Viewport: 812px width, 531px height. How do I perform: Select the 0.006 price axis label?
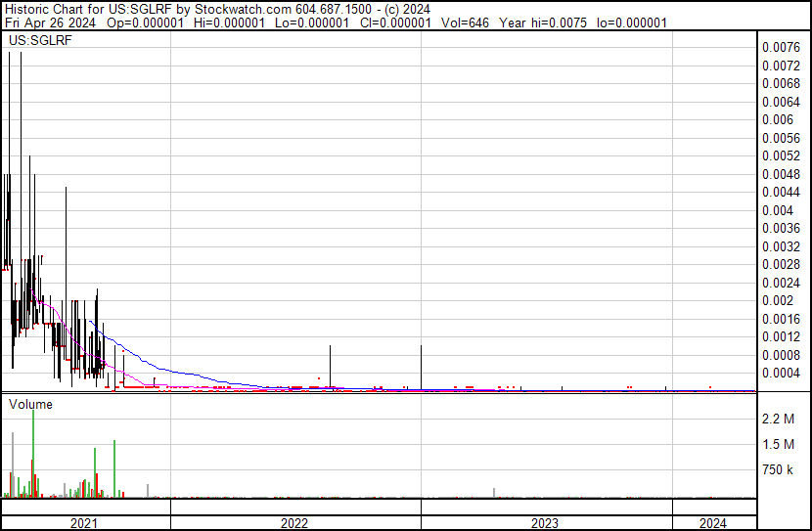(x=777, y=119)
